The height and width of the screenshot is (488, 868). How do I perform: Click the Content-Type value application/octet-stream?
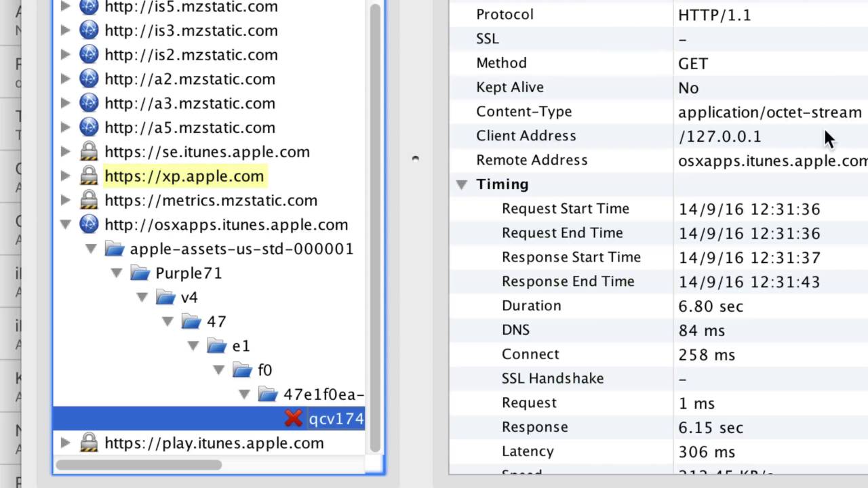(770, 113)
